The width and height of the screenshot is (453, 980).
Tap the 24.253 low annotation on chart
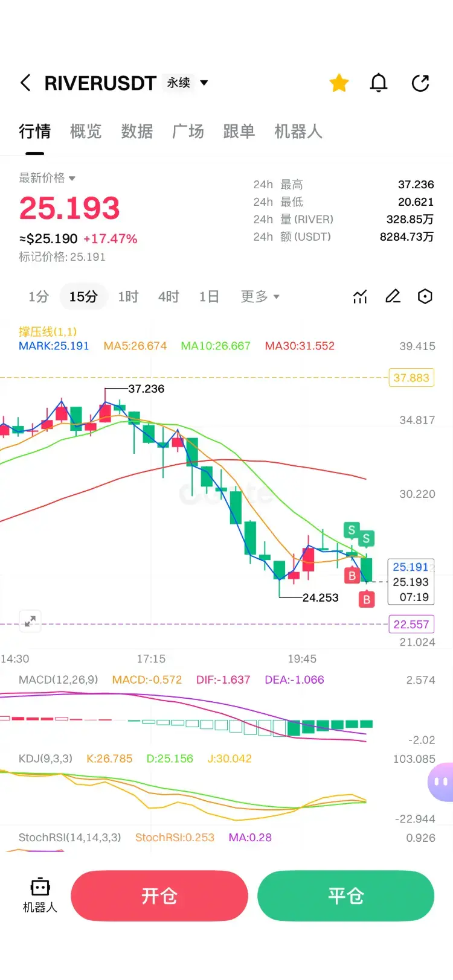[321, 597]
